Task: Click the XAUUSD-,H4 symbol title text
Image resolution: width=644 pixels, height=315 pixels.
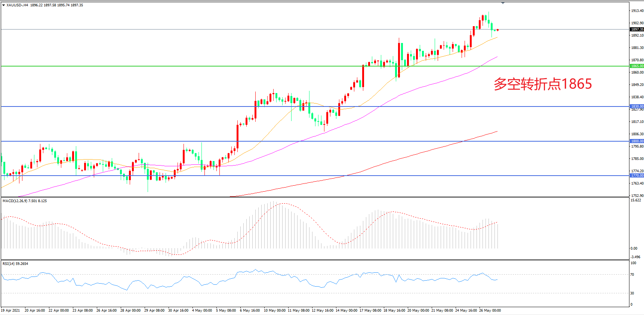Action: click(17, 5)
